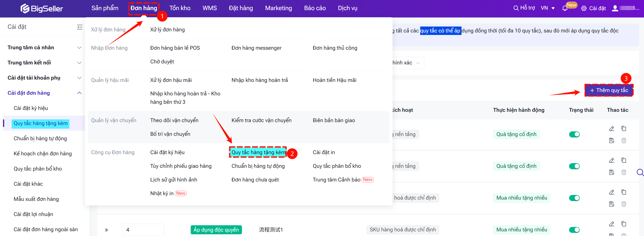
Task: Click the trash delete icon in first row
Action: point(624,140)
